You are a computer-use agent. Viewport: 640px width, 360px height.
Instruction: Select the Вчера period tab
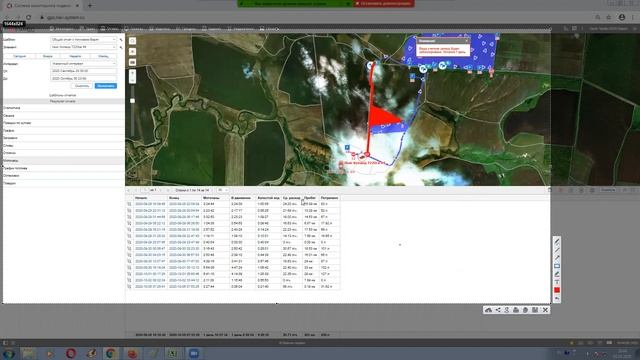(x=48, y=56)
